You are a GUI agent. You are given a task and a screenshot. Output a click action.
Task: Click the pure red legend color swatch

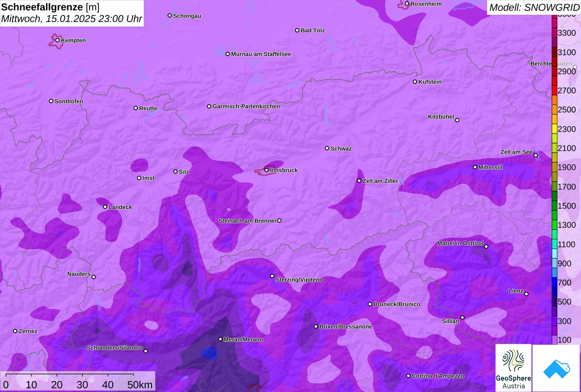tap(554, 90)
